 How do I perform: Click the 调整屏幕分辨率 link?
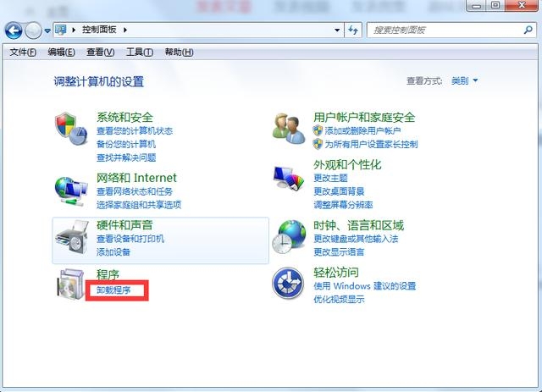click(343, 205)
